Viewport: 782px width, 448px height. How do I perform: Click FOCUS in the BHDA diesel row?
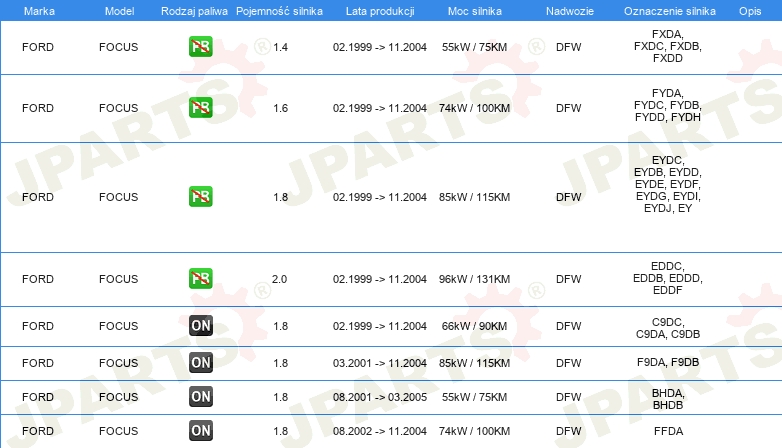tap(118, 397)
